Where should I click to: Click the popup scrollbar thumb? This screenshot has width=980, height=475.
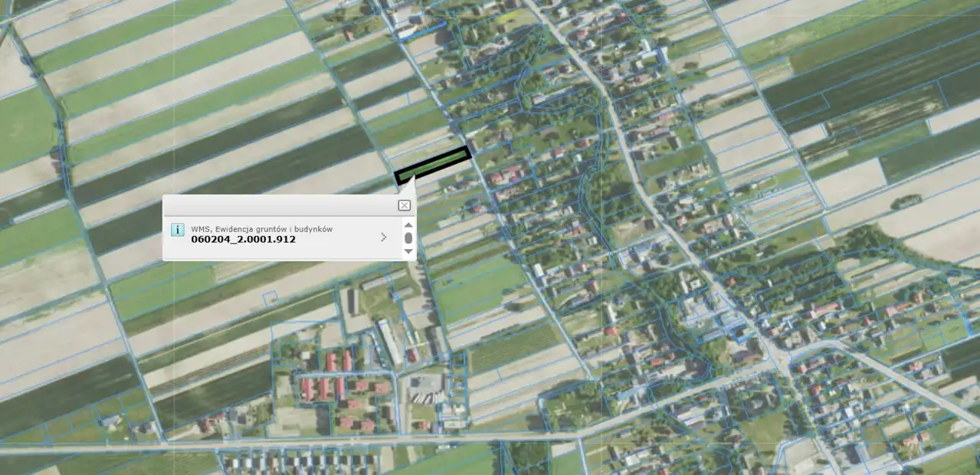coord(408,238)
